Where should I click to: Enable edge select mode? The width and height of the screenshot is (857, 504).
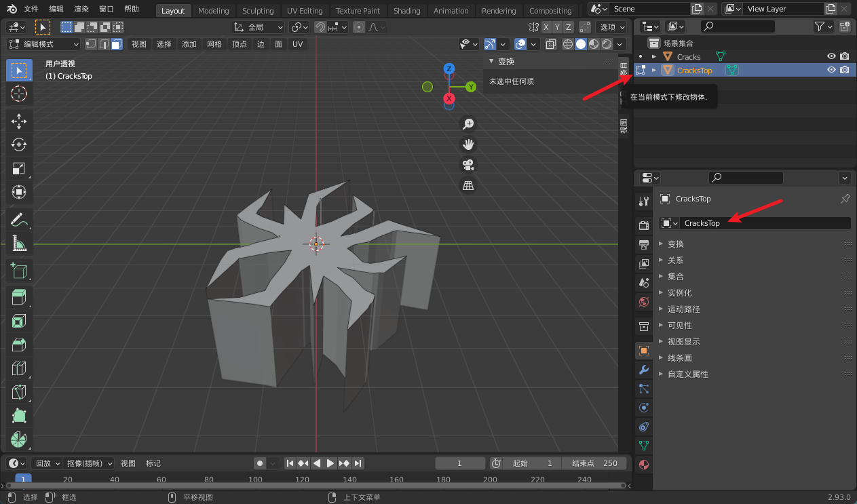point(104,44)
